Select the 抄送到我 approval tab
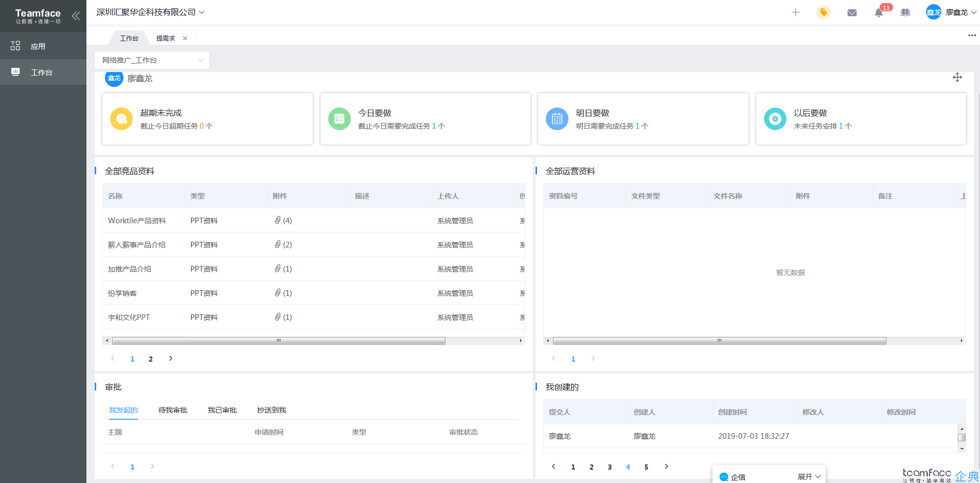The width and height of the screenshot is (980, 483). [x=272, y=410]
